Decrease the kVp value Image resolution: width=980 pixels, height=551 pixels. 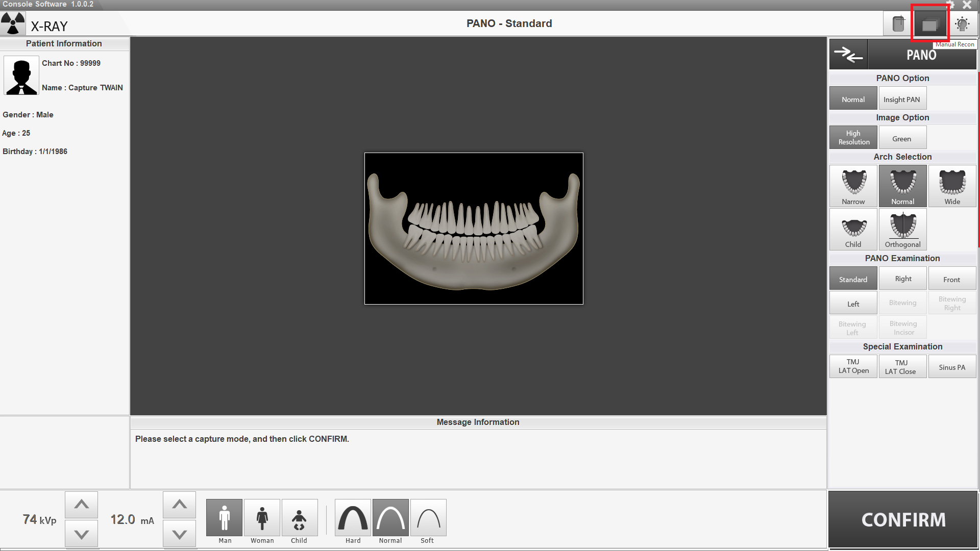[x=82, y=534]
